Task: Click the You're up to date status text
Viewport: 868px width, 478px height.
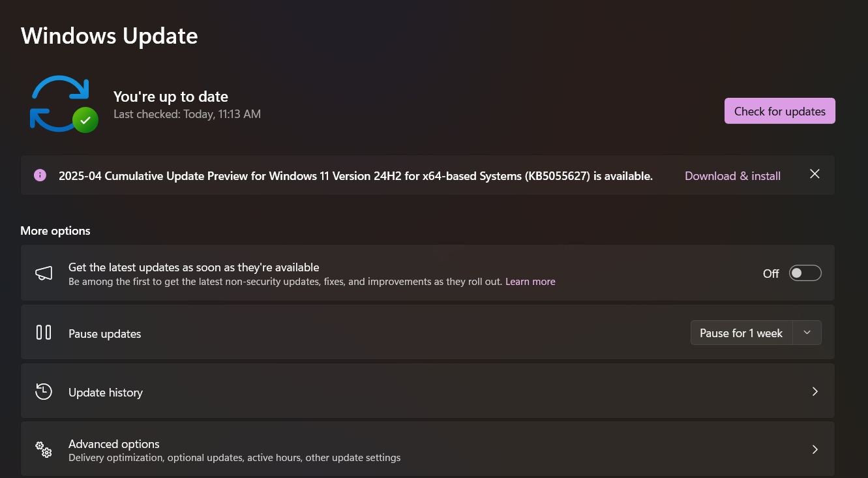Action: coord(171,96)
